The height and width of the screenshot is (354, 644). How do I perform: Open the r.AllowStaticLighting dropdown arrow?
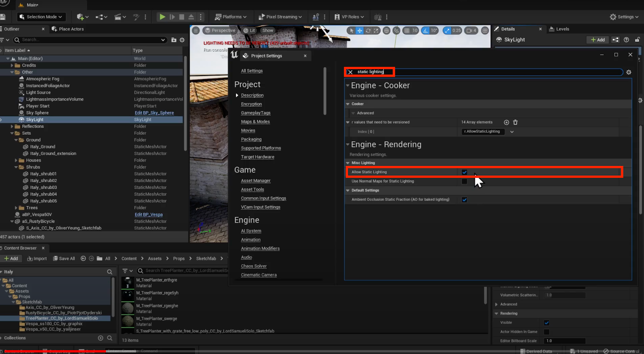tap(512, 132)
